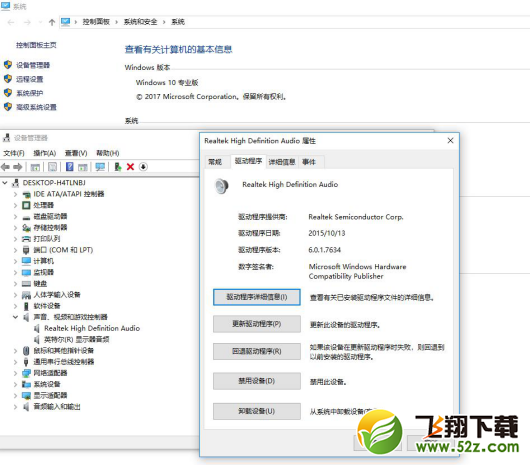Viewport: 531px width, 466px height.
Task: Click the forward arrow in Device Manager toolbar
Action: pyautogui.click(x=18, y=167)
